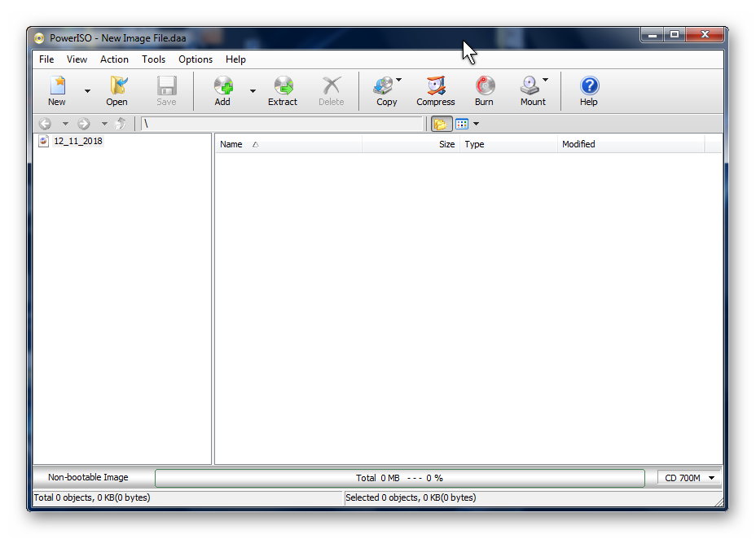The width and height of the screenshot is (756, 539).
Task: Open the Back history dropdown arrow
Action: (65, 124)
